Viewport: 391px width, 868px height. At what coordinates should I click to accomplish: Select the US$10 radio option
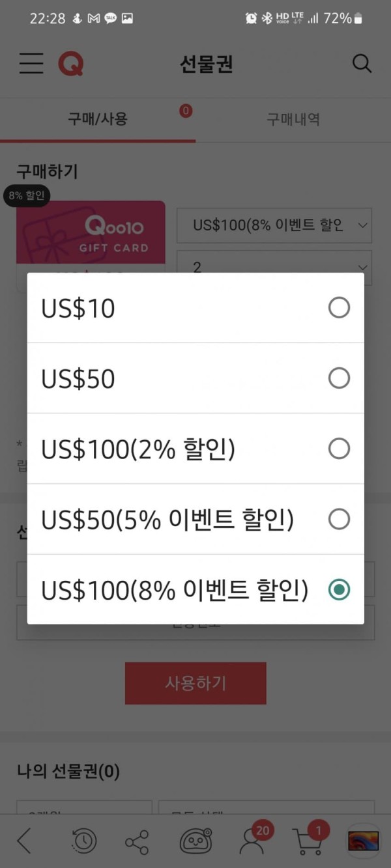pos(195,308)
